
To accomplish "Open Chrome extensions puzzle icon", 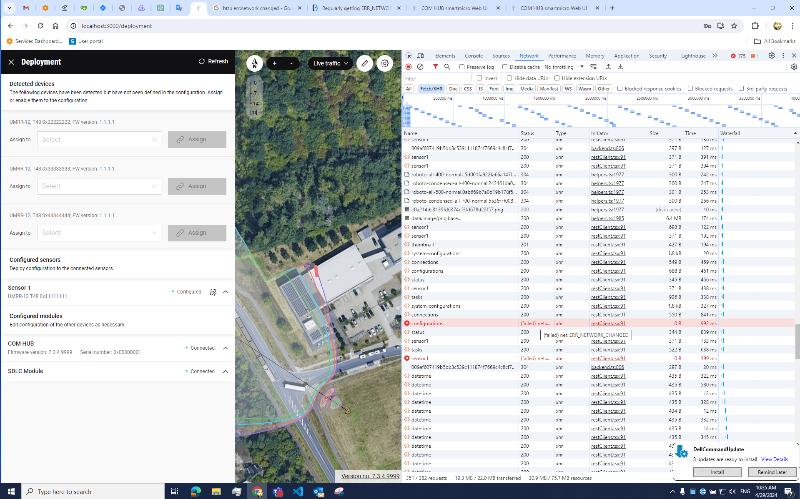I will (755, 26).
